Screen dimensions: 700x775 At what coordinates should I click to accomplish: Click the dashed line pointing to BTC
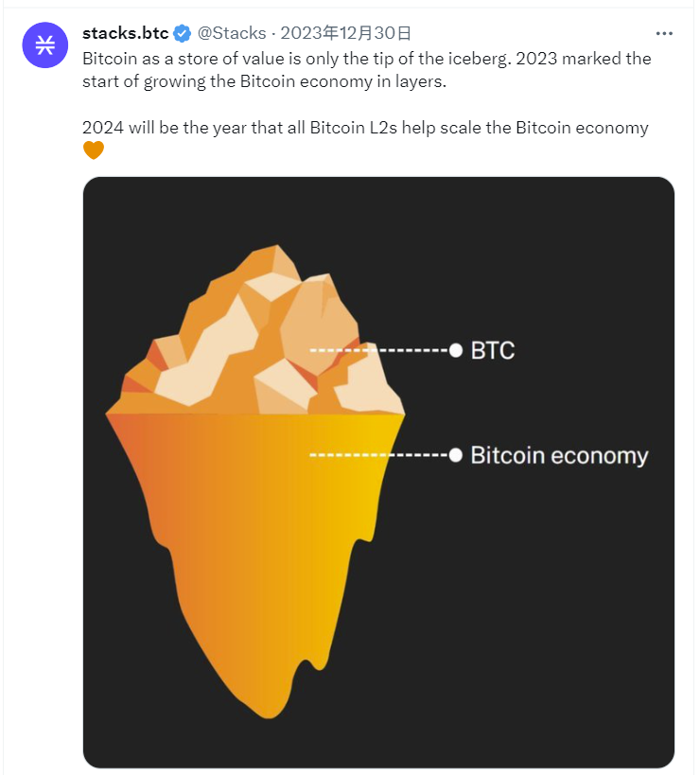[378, 350]
